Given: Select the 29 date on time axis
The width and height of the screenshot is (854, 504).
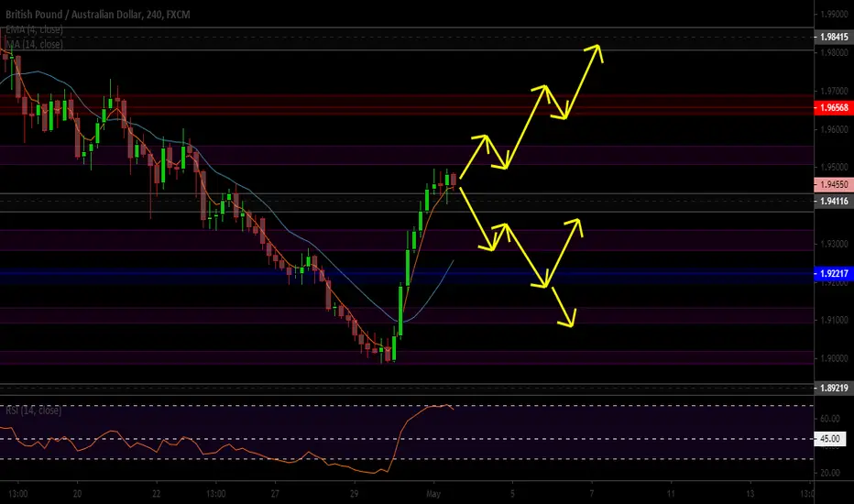Looking at the screenshot, I should [x=354, y=494].
